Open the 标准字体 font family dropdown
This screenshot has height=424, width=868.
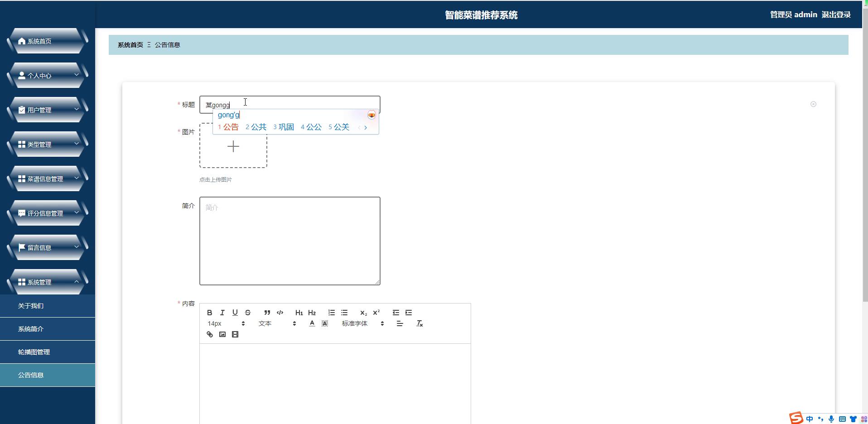pyautogui.click(x=363, y=323)
